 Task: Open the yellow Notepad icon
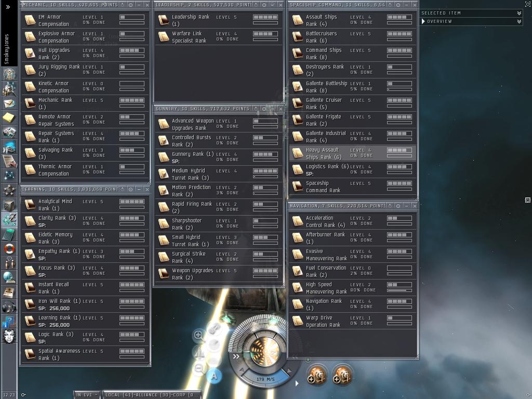pos(9,118)
